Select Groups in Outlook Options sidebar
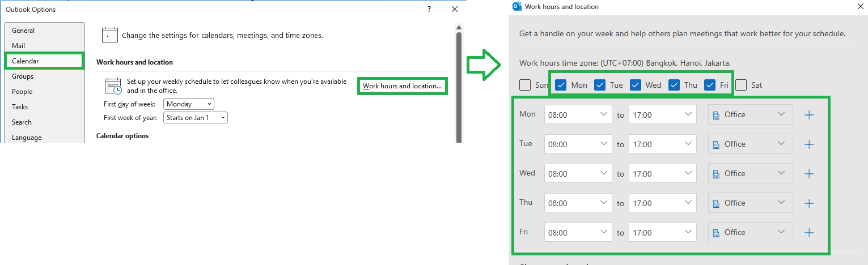 (44, 76)
